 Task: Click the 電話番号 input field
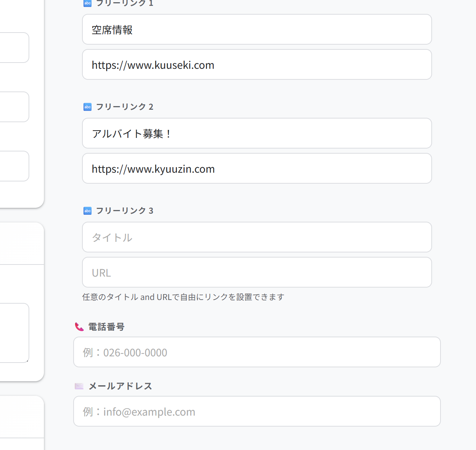[x=257, y=352]
